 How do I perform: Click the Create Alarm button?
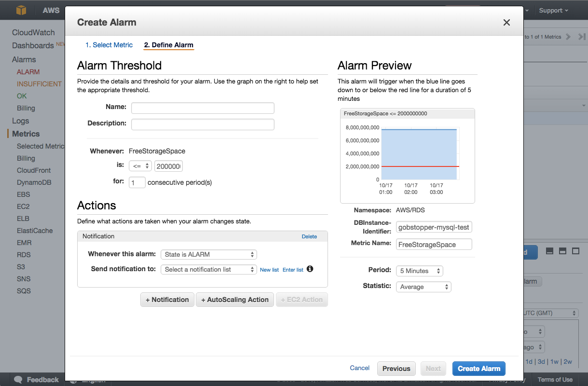coord(479,369)
